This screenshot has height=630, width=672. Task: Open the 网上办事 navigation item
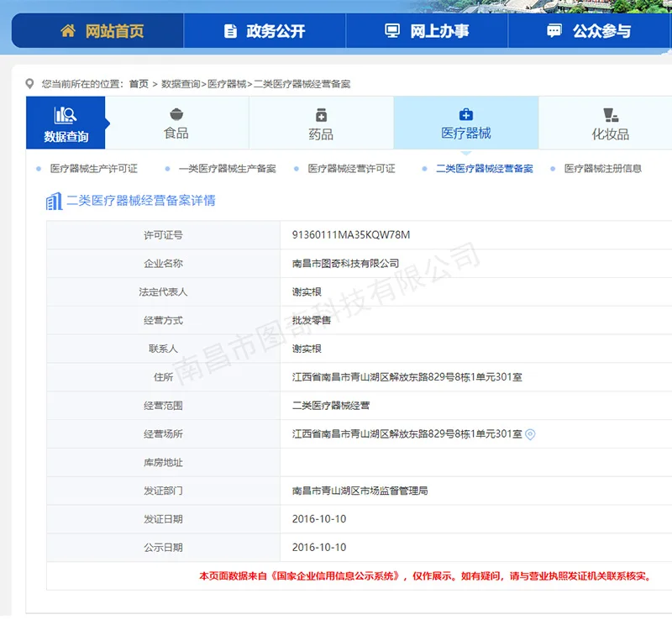click(x=427, y=31)
